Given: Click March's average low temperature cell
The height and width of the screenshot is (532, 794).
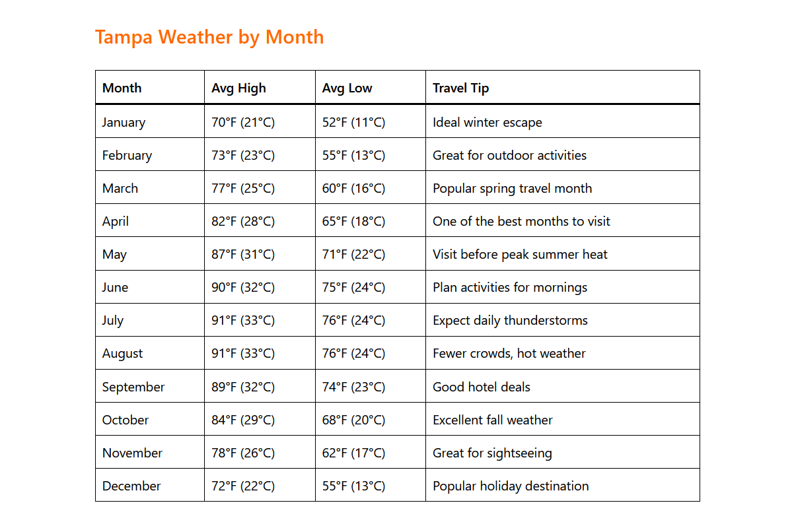Looking at the screenshot, I should click(x=353, y=188).
